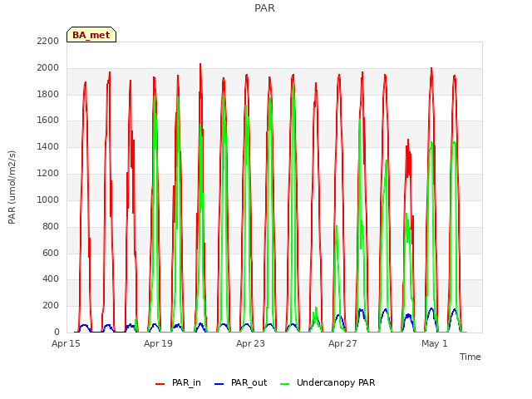Click the 200 y-axis tick label
532x399 pixels.
coord(51,306)
